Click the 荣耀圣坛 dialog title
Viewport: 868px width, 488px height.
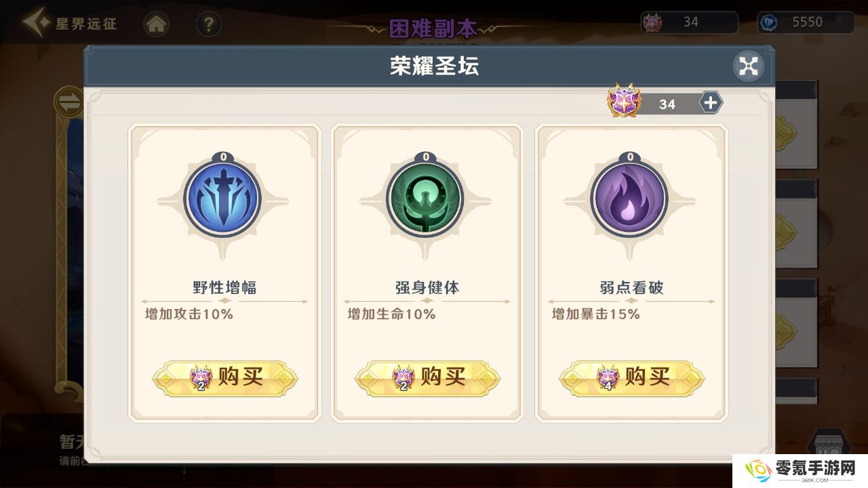[433, 66]
